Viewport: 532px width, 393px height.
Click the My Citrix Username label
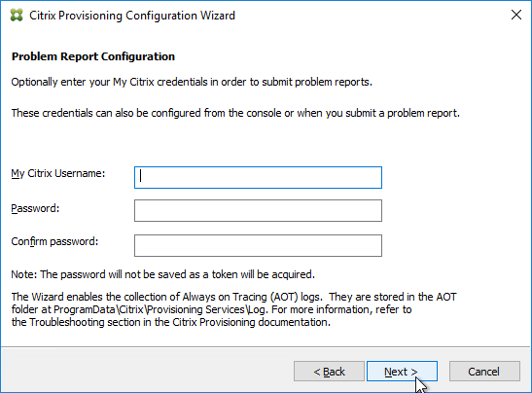point(58,174)
